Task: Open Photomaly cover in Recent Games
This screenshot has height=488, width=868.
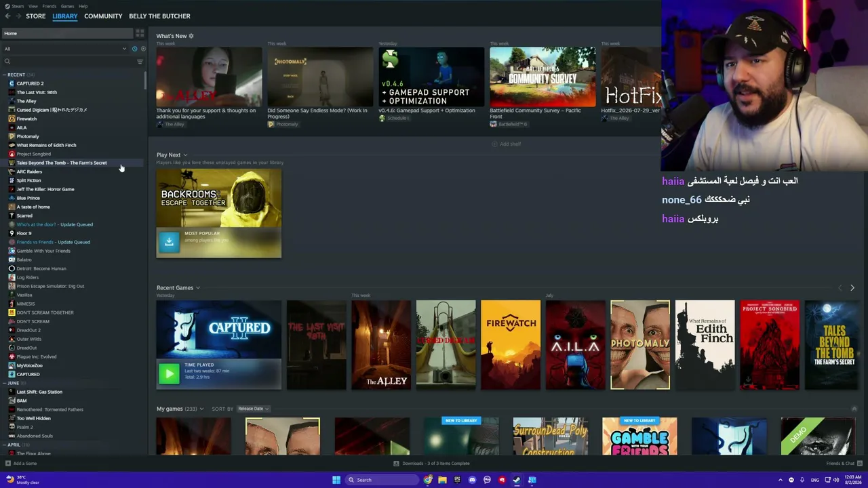Action: [640, 345]
